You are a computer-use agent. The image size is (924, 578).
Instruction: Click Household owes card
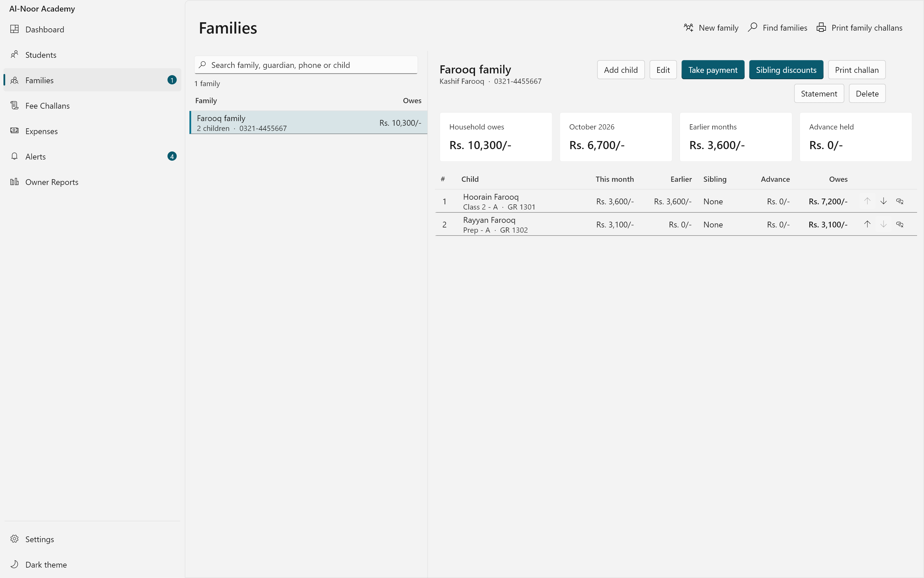[x=495, y=137]
